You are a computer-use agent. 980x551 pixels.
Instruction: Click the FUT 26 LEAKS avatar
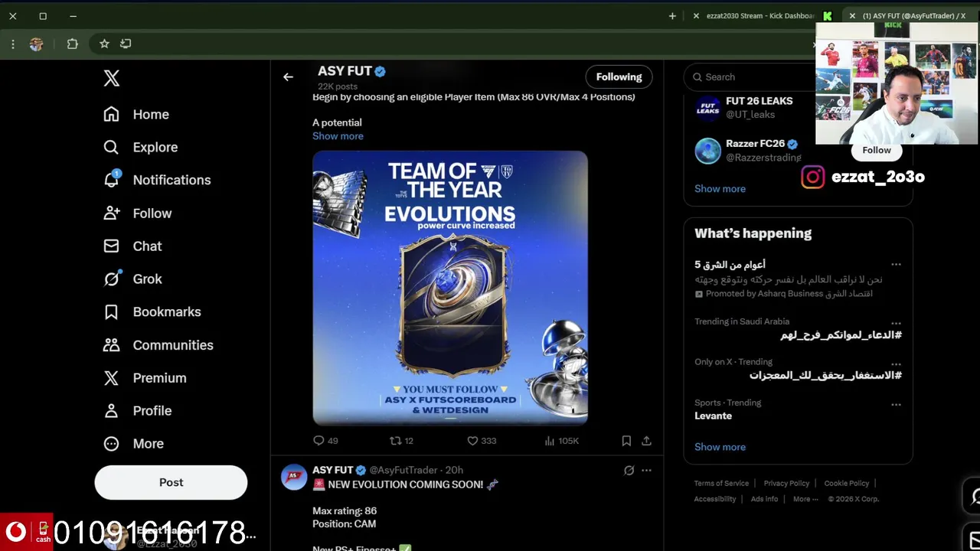pyautogui.click(x=707, y=108)
